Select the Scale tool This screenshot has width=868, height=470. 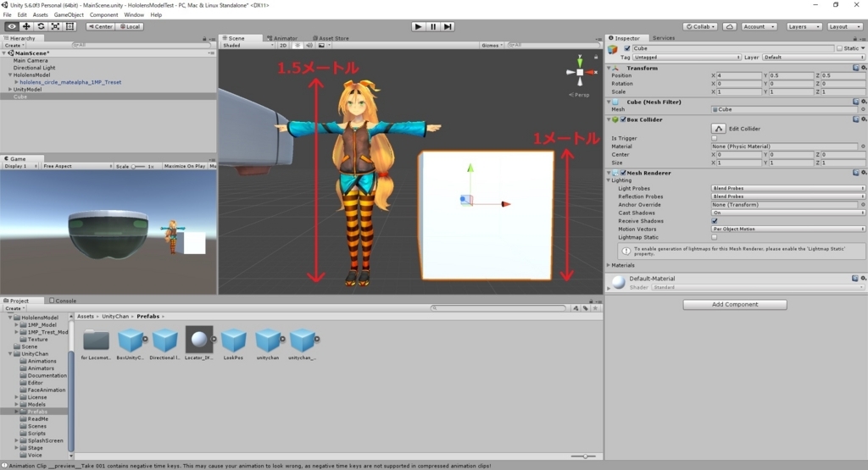click(55, 26)
